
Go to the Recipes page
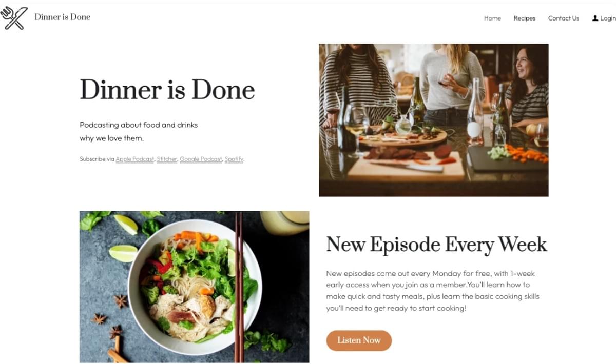tap(525, 18)
